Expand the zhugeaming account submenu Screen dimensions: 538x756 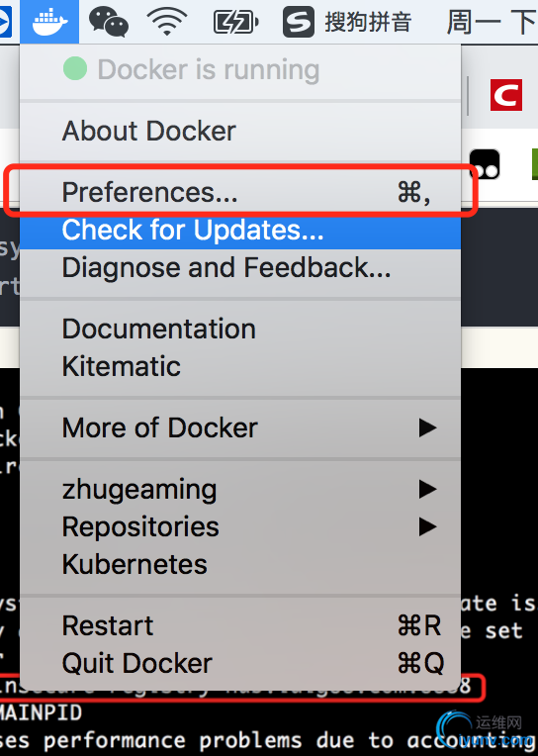pyautogui.click(x=240, y=490)
